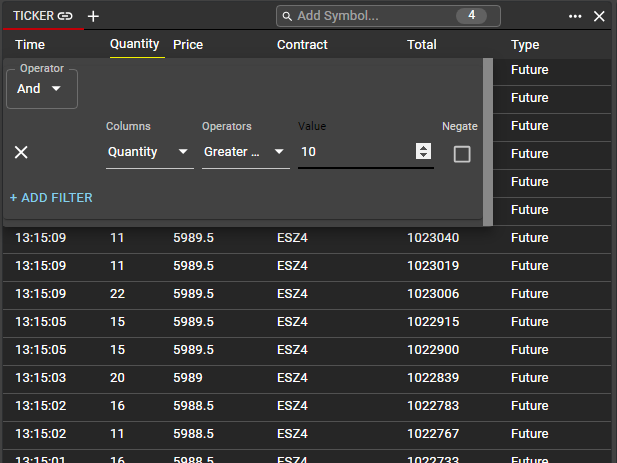This screenshot has width=617, height=463.
Task: Toggle the Negate checkbox
Action: [461, 154]
